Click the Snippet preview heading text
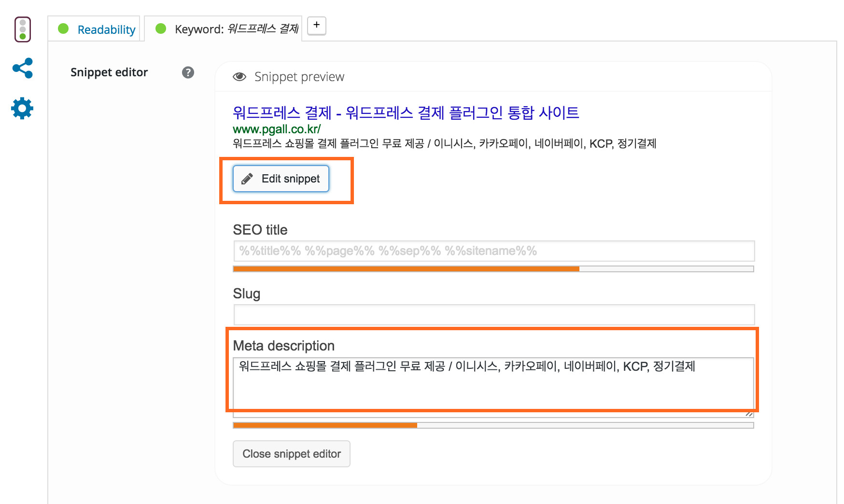The image size is (844, 504). pos(299,77)
